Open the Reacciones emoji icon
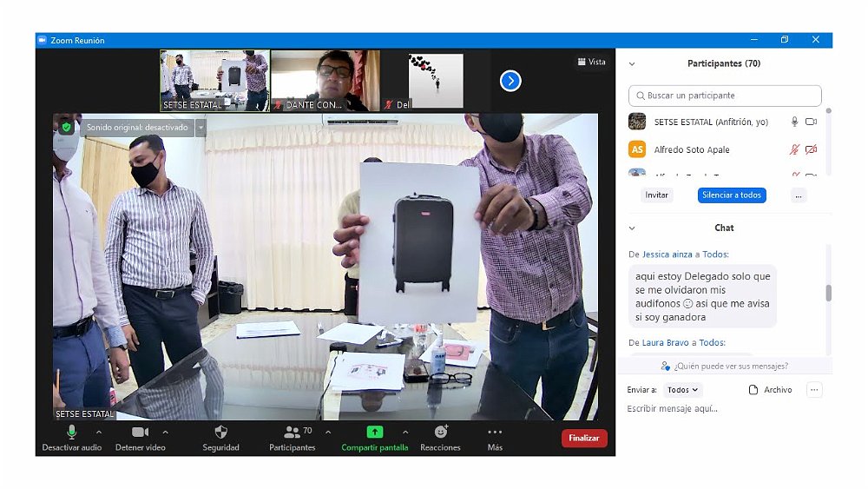Viewport: 868px width, 489px height. coord(440,432)
